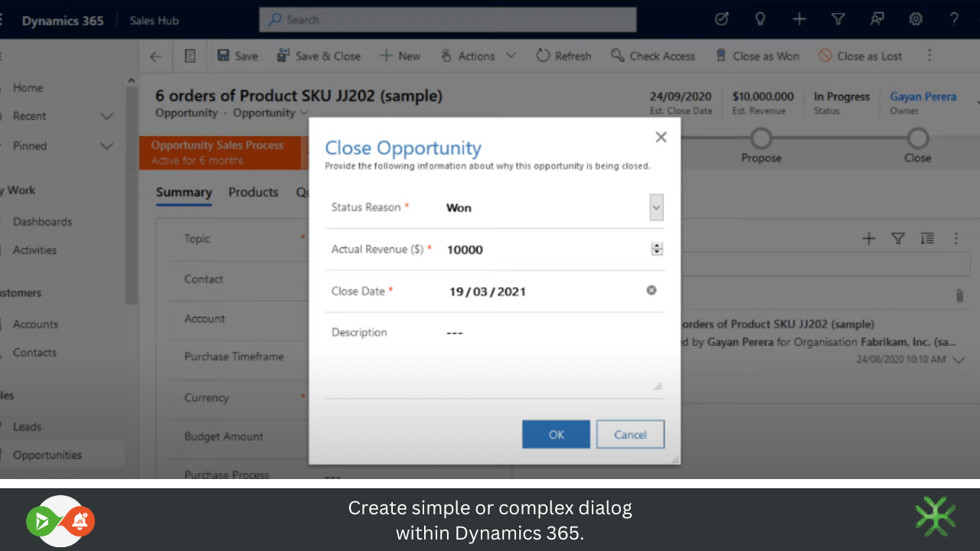Open Contacts in the sidebar

click(x=34, y=353)
